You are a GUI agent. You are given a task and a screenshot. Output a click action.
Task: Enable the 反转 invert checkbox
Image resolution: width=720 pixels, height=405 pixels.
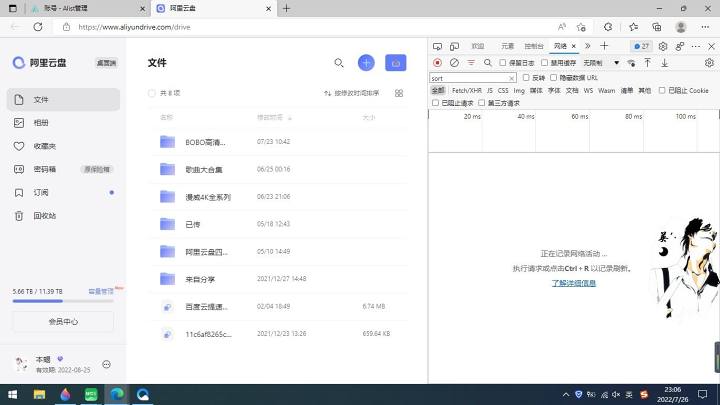coord(526,78)
